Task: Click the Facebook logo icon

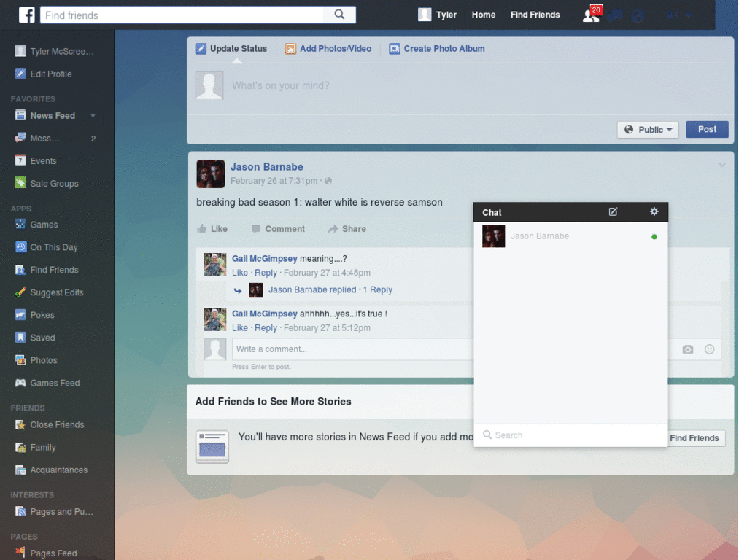Action: [27, 15]
